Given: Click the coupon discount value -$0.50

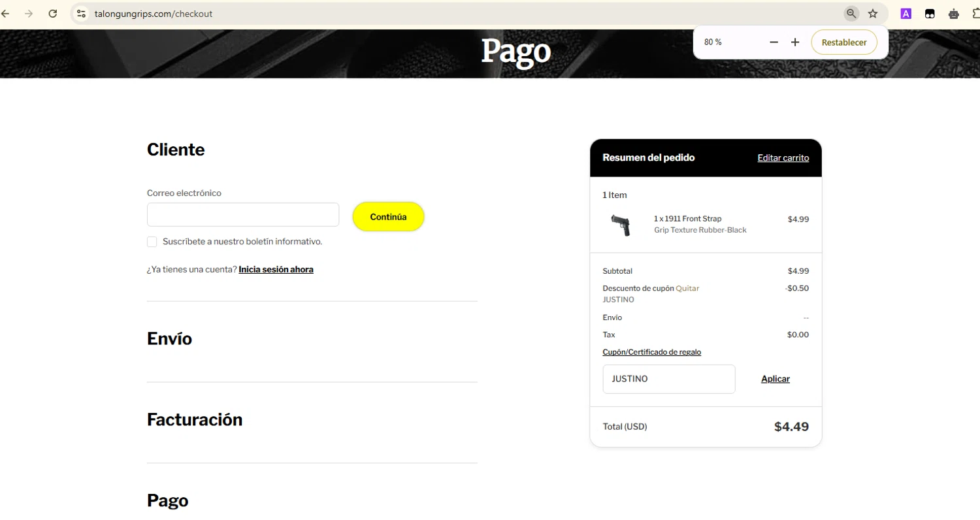Looking at the screenshot, I should (797, 288).
